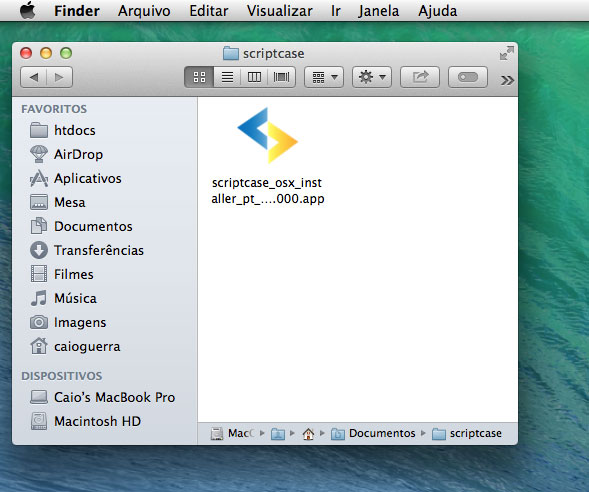The height and width of the screenshot is (492, 589).
Task: Click the Share toolbar button
Action: pos(420,77)
